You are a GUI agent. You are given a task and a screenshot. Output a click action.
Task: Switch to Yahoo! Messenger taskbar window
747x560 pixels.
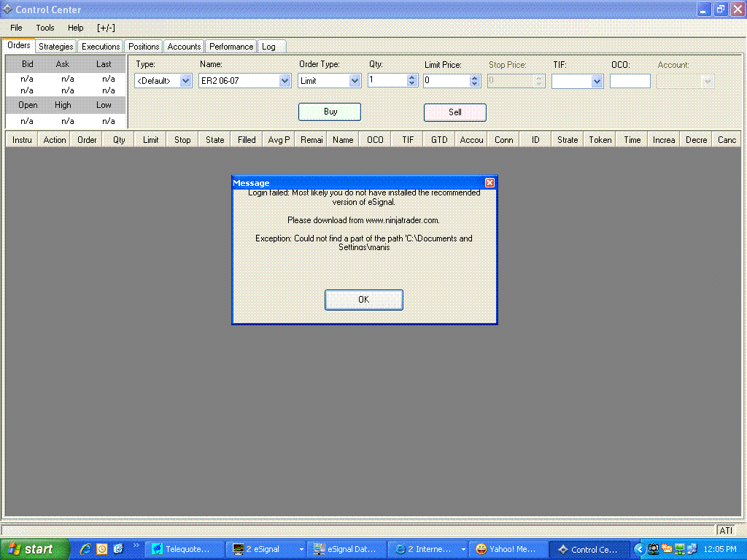[x=507, y=549]
